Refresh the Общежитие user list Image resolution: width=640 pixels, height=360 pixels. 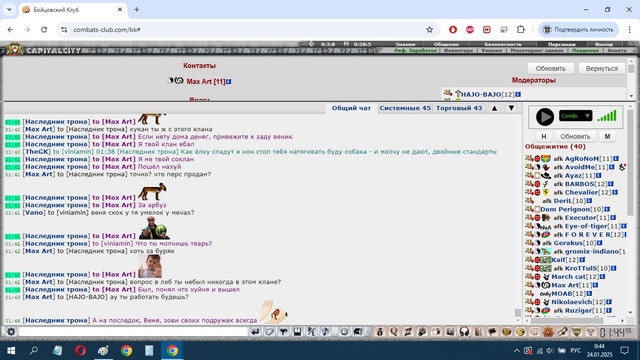pos(575,137)
